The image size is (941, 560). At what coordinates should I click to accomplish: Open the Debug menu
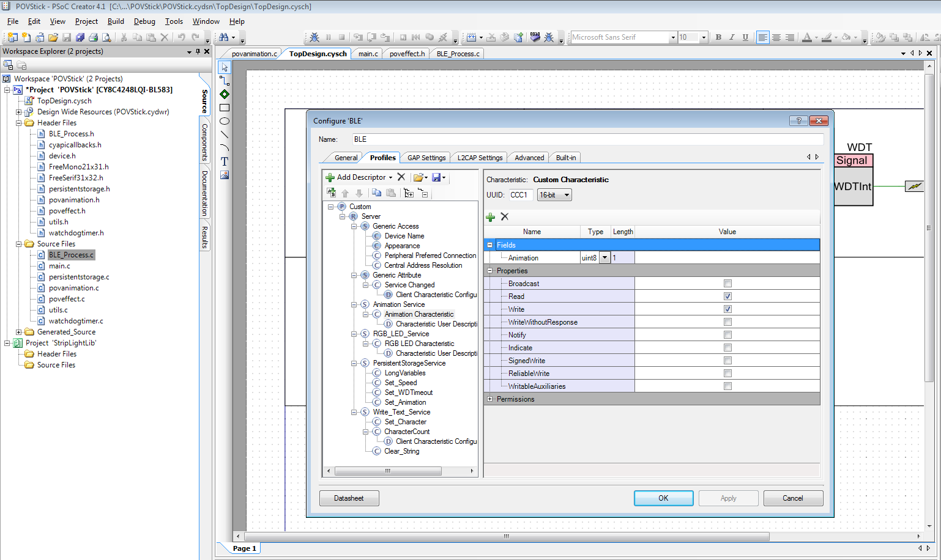pyautogui.click(x=144, y=21)
